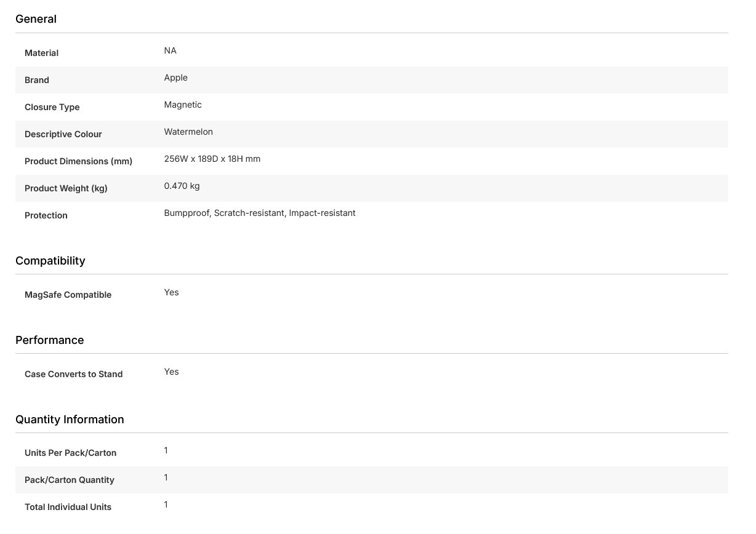
Task: Select the Magnetic closure value
Action: pos(182,105)
